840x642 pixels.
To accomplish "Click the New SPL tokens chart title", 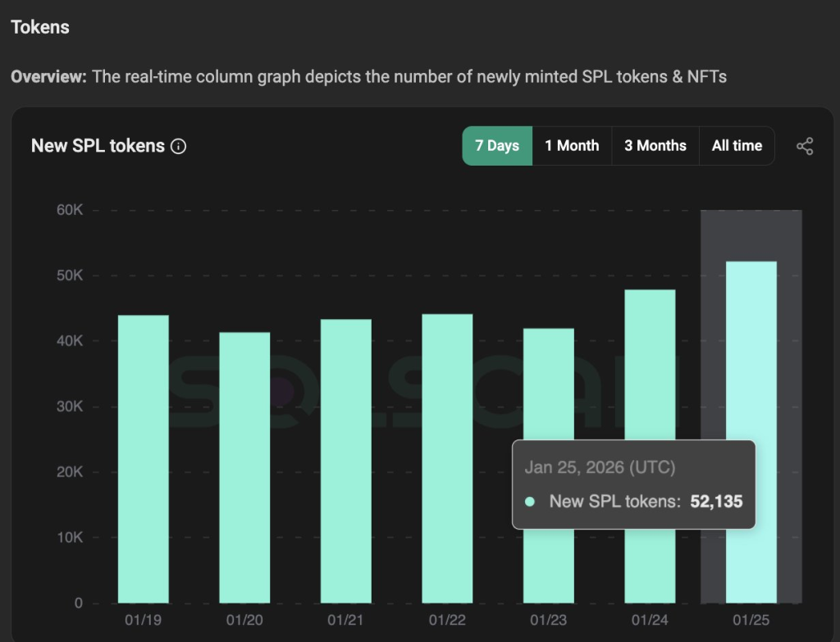I will coord(98,147).
